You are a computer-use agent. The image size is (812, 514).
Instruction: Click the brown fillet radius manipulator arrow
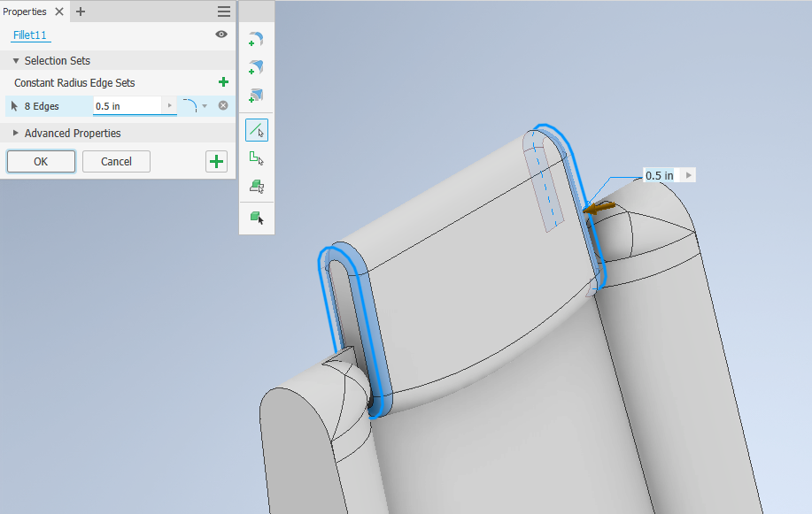[x=599, y=208]
